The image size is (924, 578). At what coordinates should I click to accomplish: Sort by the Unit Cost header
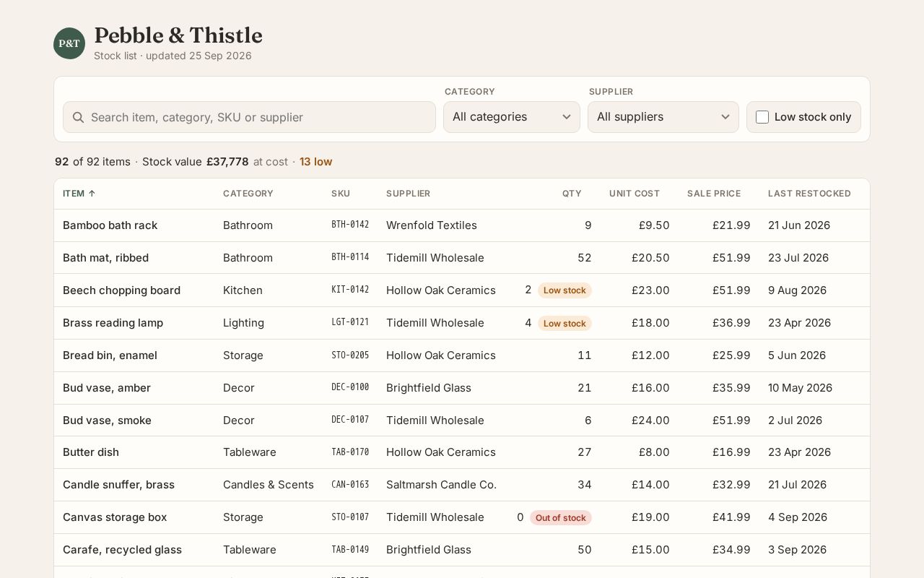click(635, 194)
